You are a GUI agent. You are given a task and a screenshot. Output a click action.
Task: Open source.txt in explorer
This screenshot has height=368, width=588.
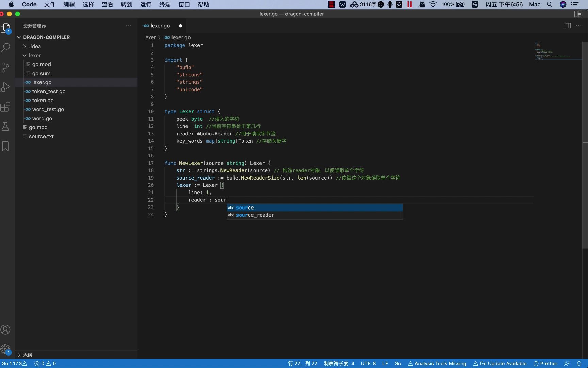click(x=41, y=136)
